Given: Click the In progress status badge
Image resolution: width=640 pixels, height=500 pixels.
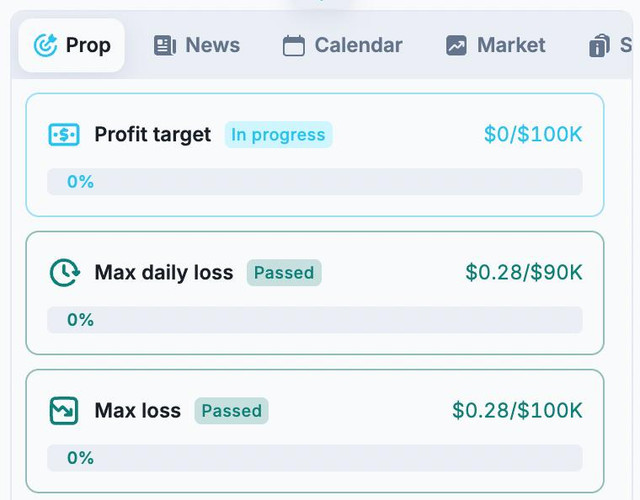Looking at the screenshot, I should coord(278,135).
